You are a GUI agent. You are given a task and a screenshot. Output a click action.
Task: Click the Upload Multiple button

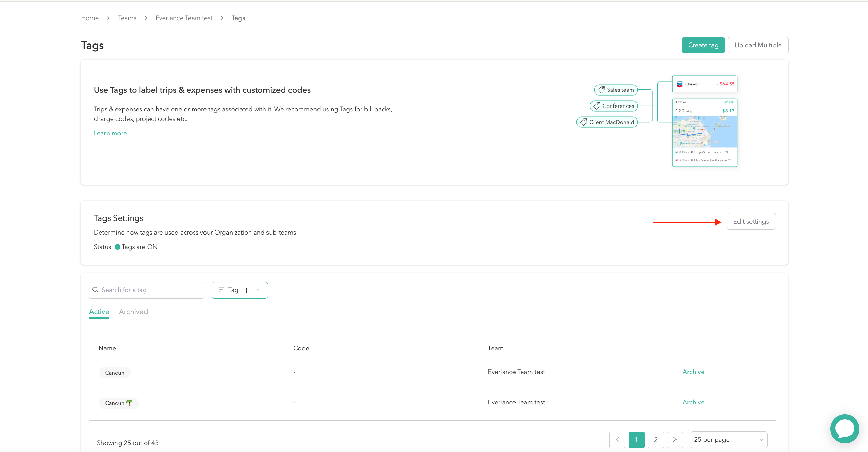tap(758, 45)
